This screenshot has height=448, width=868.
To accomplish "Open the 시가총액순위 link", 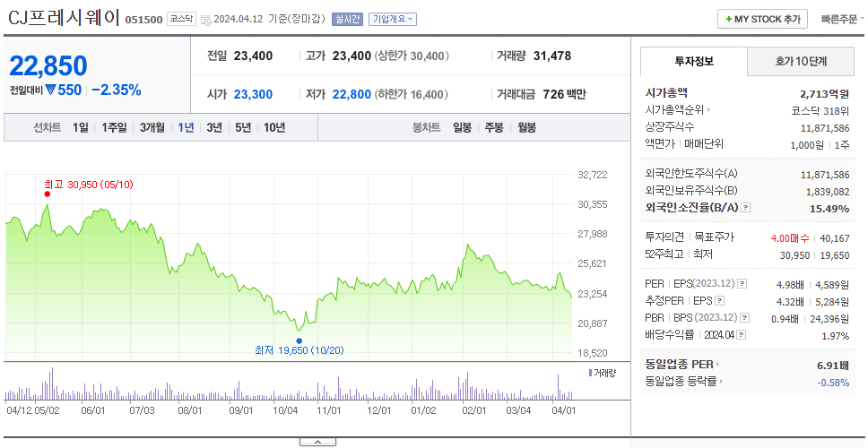I will pyautogui.click(x=674, y=110).
